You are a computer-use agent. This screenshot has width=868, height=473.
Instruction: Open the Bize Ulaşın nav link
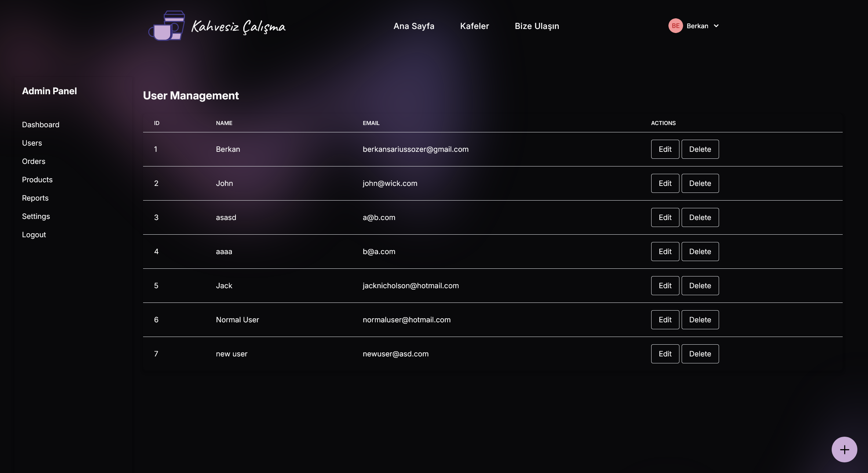point(537,26)
